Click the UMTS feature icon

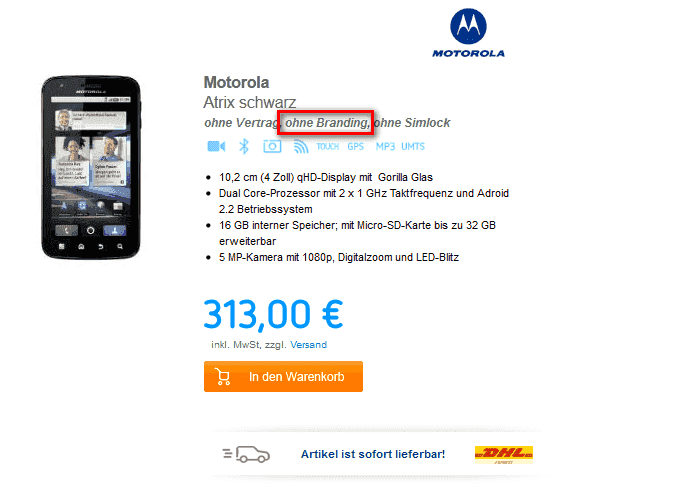(x=413, y=147)
